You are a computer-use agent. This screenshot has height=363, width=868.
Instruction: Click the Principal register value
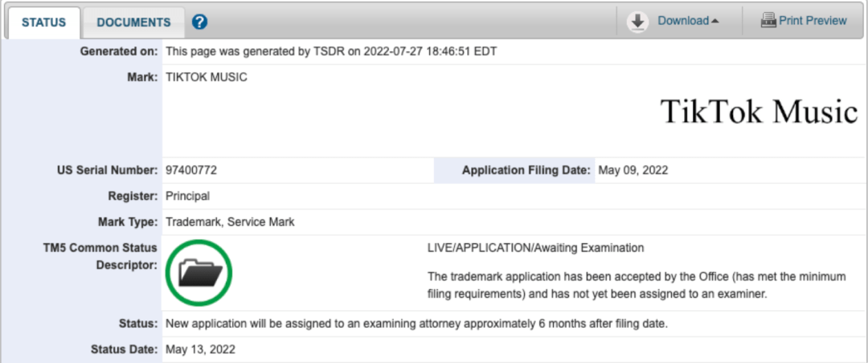[187, 196]
